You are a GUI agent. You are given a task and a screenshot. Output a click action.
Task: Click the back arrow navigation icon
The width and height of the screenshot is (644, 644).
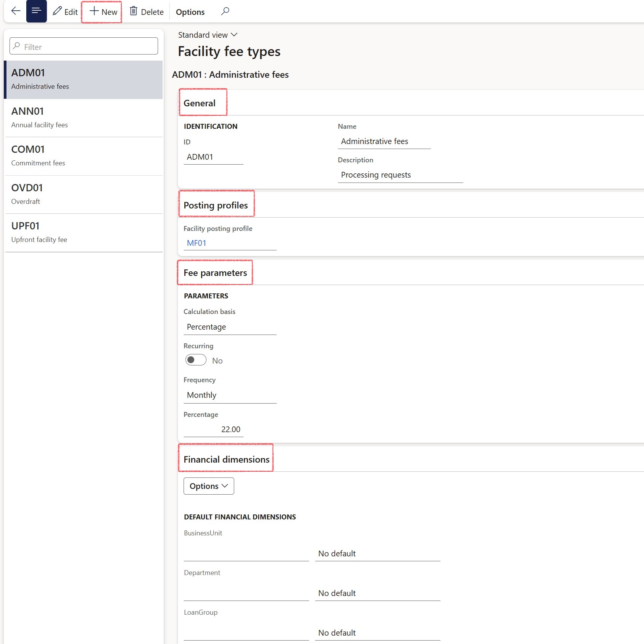(x=15, y=11)
